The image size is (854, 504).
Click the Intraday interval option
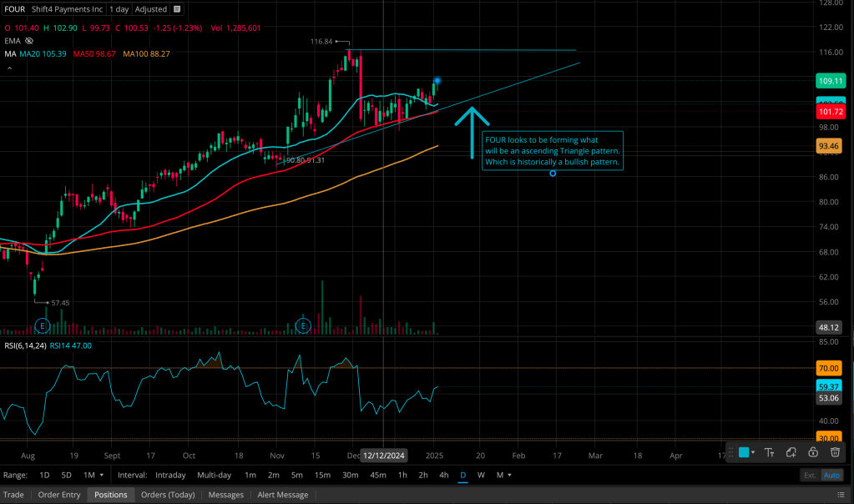(170, 475)
